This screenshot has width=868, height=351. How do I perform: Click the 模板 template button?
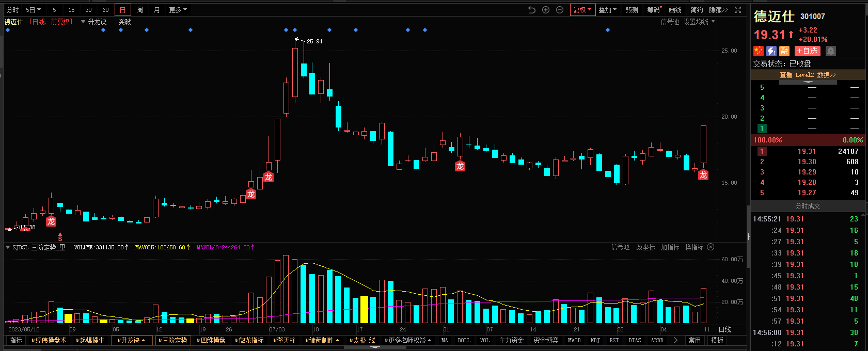[717, 340]
